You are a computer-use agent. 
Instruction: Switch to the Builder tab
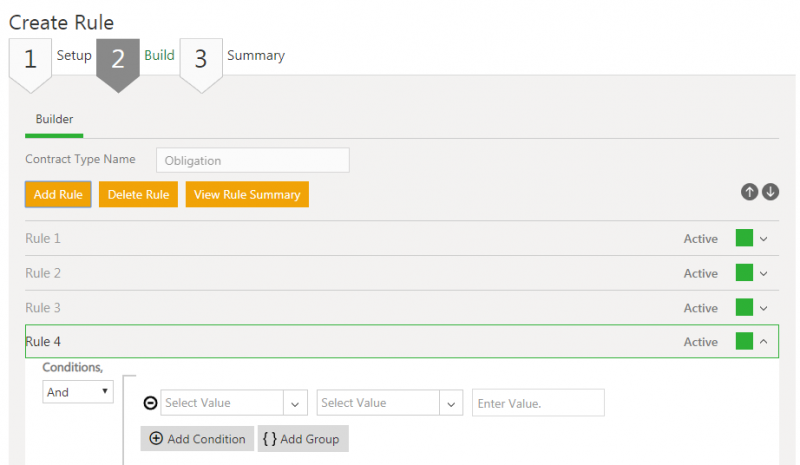(x=54, y=119)
